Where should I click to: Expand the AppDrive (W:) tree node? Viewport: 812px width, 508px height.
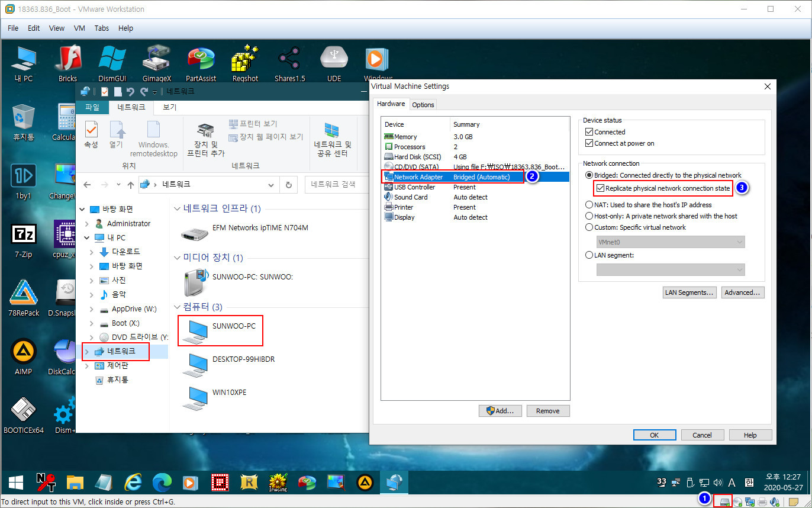coord(92,309)
